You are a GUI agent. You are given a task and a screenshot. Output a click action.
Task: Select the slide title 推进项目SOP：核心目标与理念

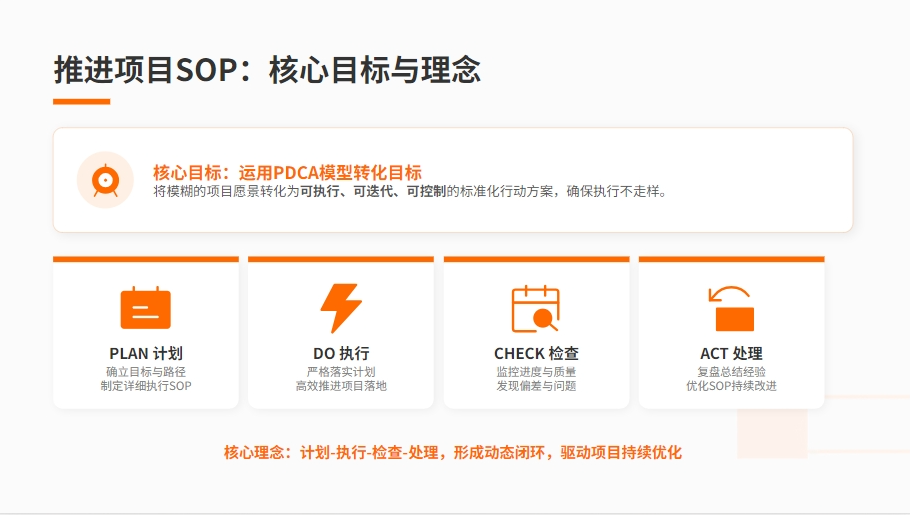point(267,70)
